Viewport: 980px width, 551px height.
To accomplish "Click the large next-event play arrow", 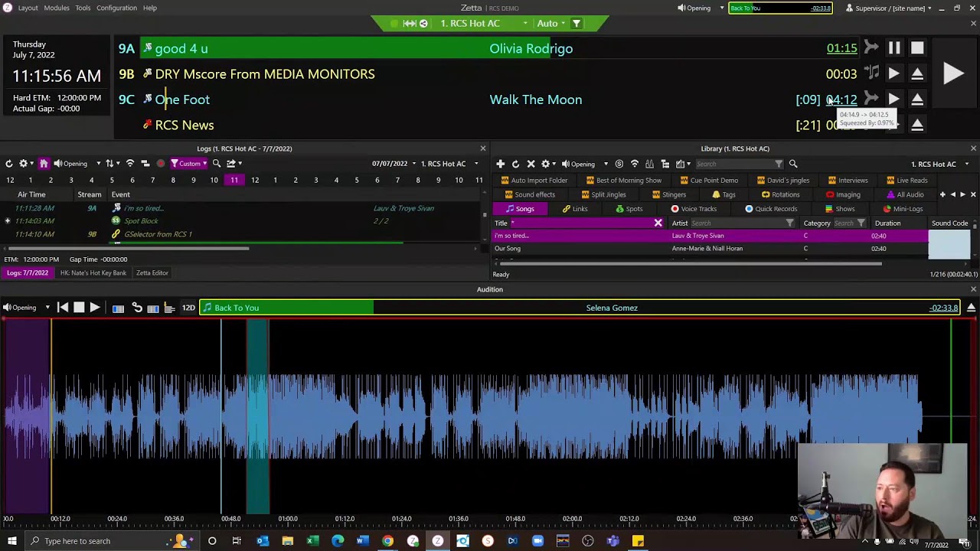I will tap(953, 73).
